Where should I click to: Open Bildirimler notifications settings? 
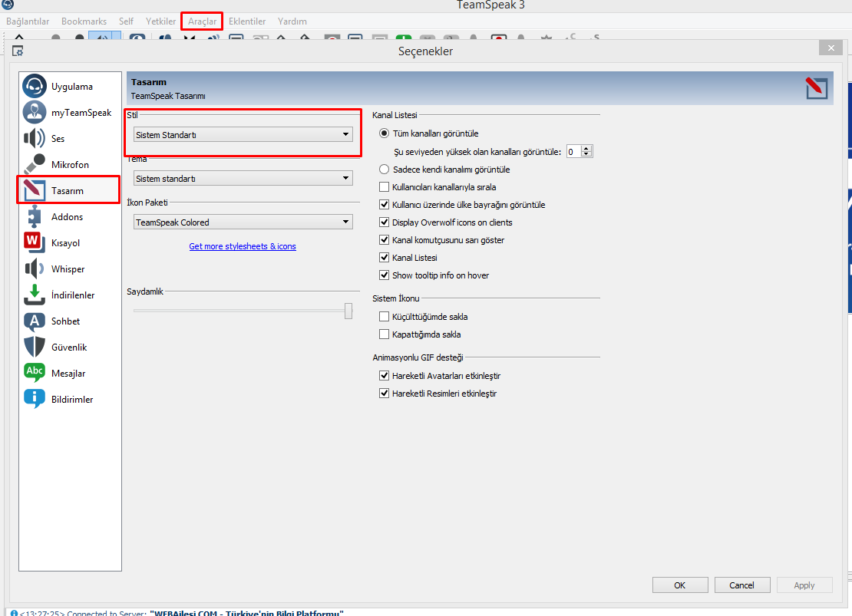pyautogui.click(x=70, y=399)
